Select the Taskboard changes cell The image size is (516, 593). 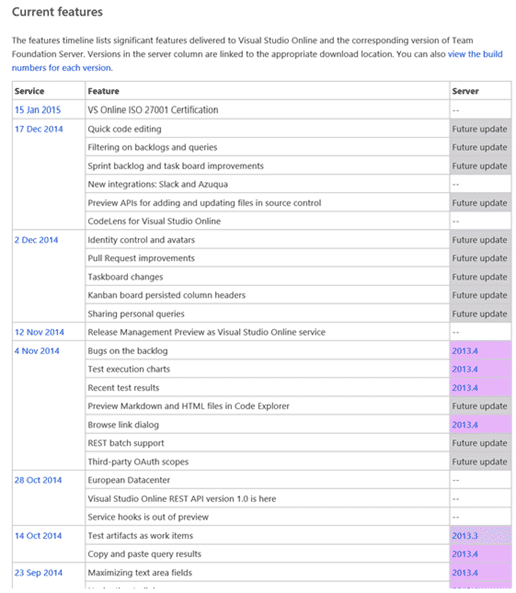[267, 276]
